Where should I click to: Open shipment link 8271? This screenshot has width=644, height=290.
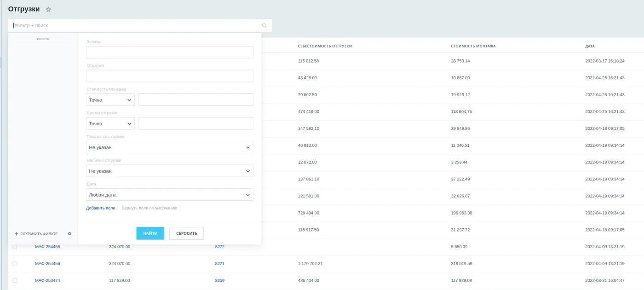pos(220,264)
